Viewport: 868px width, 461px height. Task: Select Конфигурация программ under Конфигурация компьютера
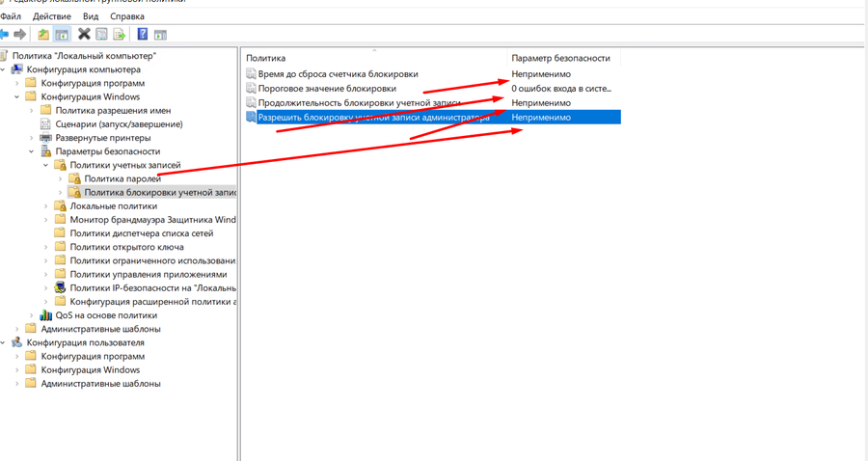[93, 83]
